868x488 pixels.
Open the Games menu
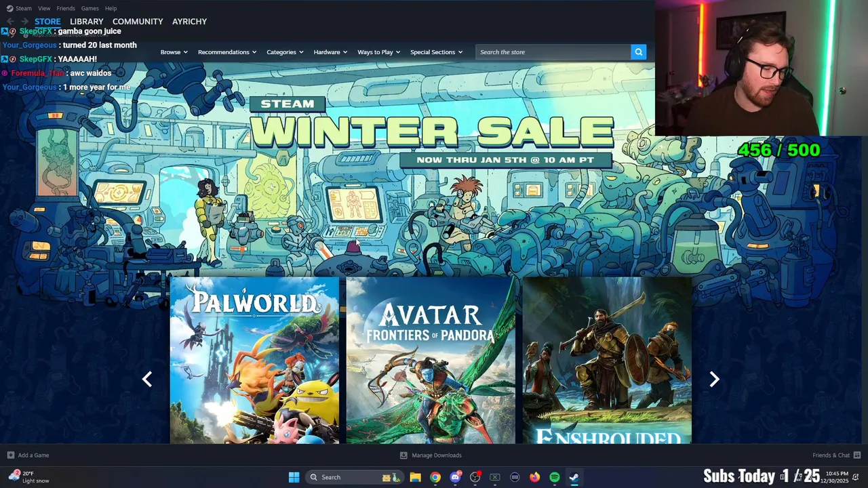[90, 8]
